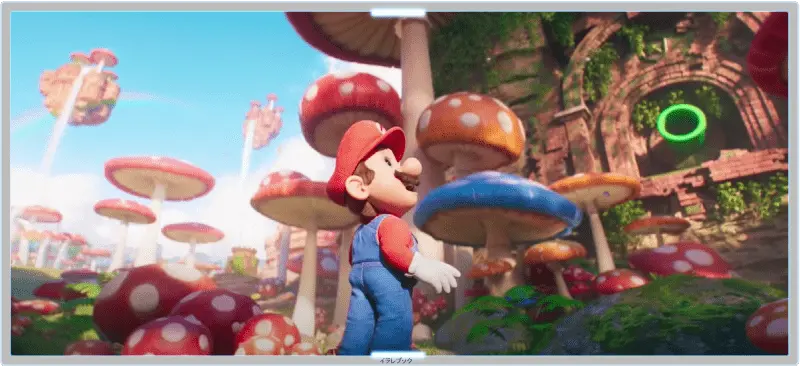The height and width of the screenshot is (366, 800).
Task: Click Mario's white gloved hand
Action: 434,272
